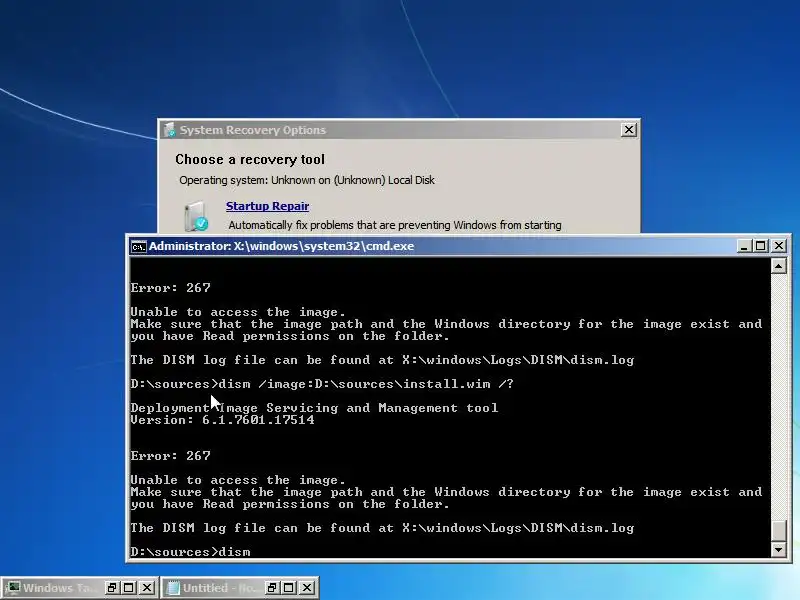This screenshot has height=600, width=800.
Task: Minimize the Administrator cmd.exe window
Action: [x=744, y=246]
